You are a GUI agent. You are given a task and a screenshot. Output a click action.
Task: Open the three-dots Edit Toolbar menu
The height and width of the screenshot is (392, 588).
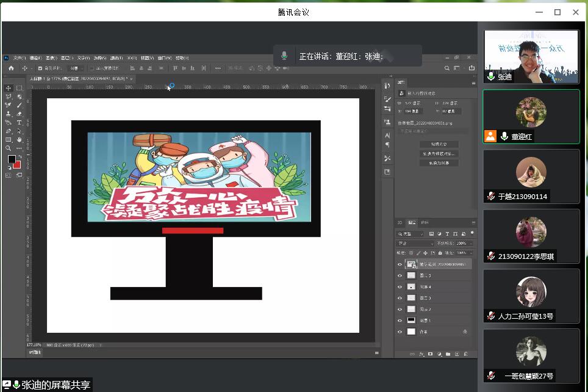[x=19, y=148]
